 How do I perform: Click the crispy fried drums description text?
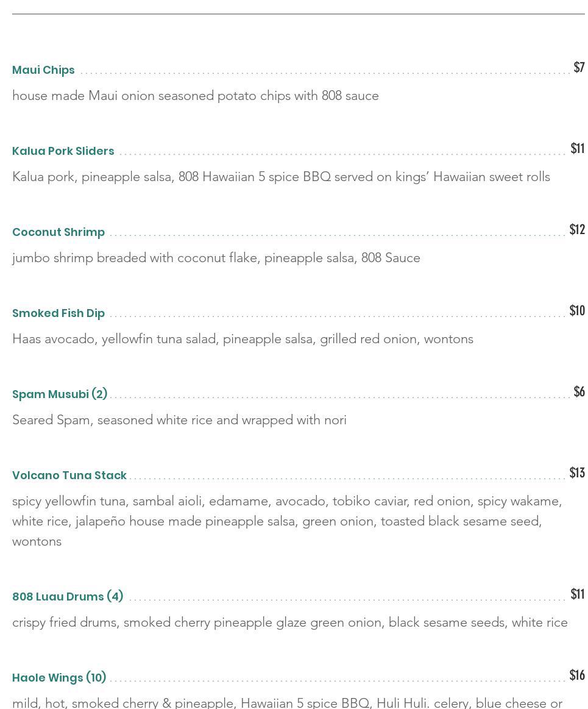[289, 622]
